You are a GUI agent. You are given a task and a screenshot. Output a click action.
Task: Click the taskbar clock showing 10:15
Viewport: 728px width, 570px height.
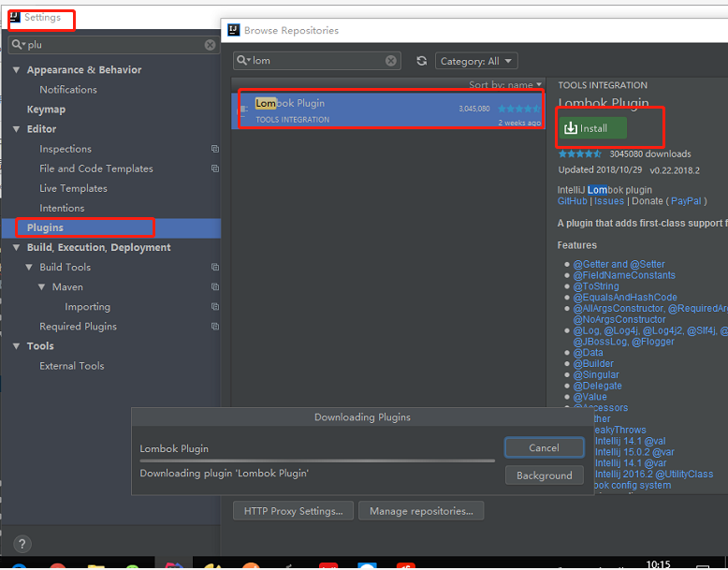[658, 564]
